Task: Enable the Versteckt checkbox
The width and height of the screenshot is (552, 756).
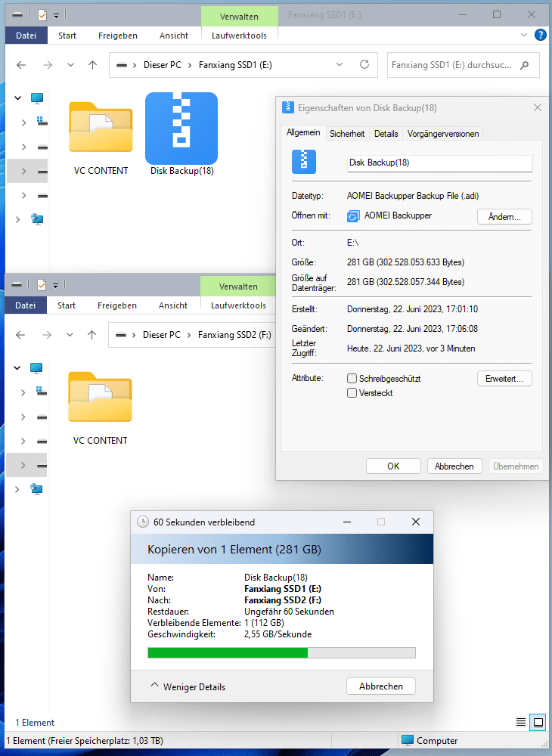Action: (352, 393)
